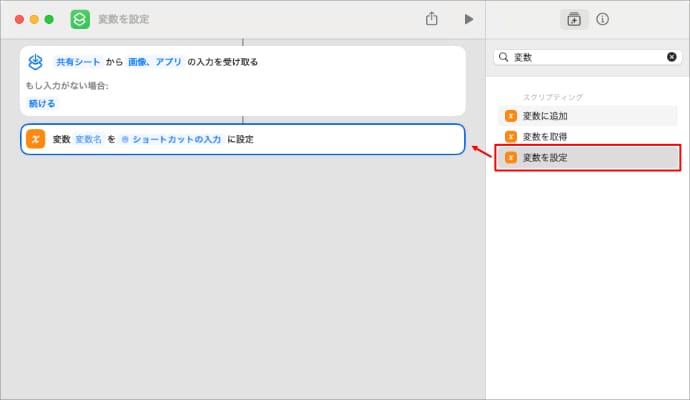Click the 変数名 variable name field
690x400 pixels.
click(x=89, y=139)
